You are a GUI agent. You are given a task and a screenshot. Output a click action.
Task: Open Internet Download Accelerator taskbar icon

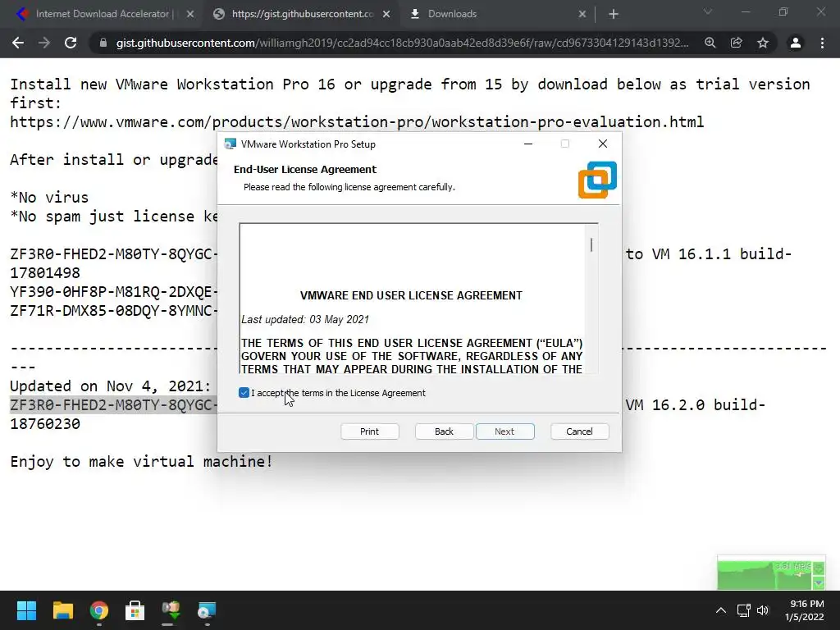171,610
